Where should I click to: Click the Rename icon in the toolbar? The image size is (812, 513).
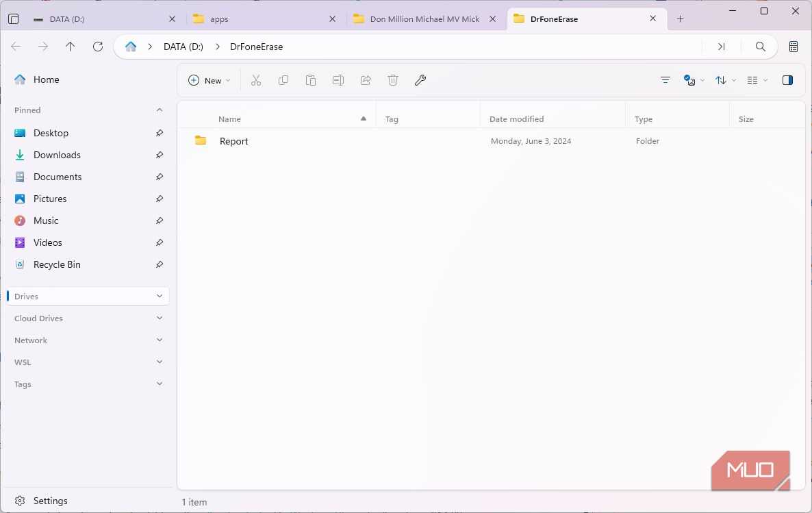[338, 80]
